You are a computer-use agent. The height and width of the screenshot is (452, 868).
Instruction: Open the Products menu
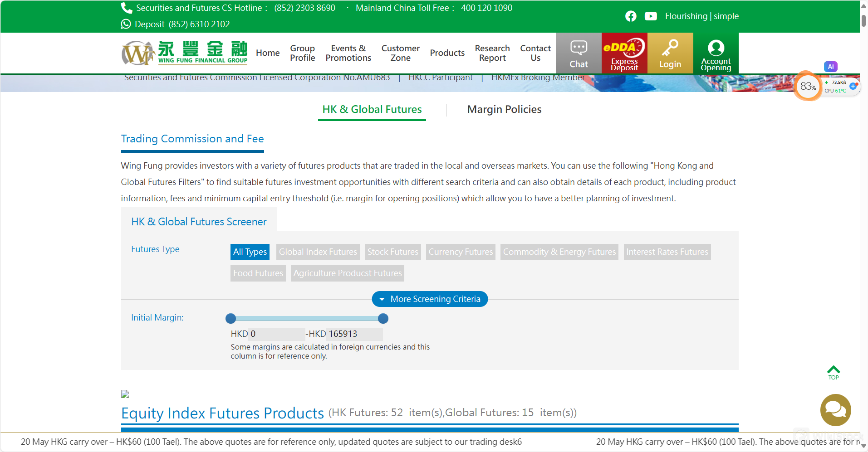(x=447, y=53)
